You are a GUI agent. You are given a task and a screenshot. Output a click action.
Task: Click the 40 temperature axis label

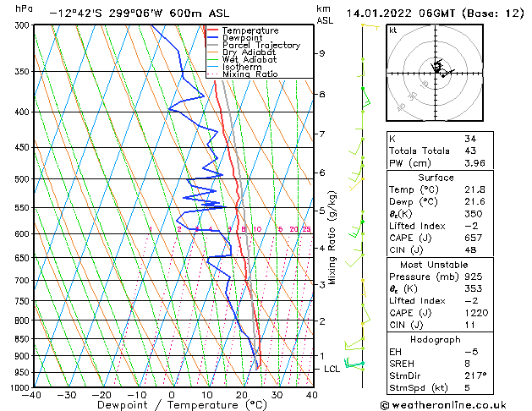tap(312, 395)
